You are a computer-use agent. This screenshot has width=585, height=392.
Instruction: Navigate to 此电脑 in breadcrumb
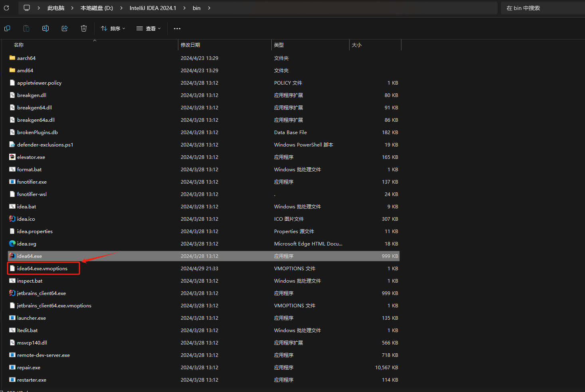coord(56,8)
